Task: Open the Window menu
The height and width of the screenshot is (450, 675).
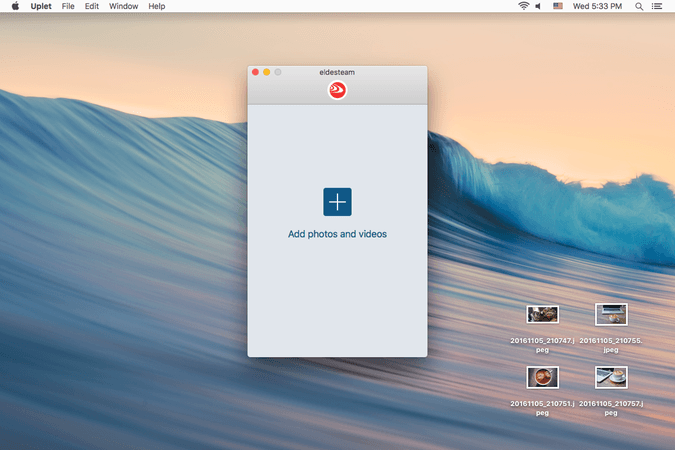Action: [x=124, y=6]
